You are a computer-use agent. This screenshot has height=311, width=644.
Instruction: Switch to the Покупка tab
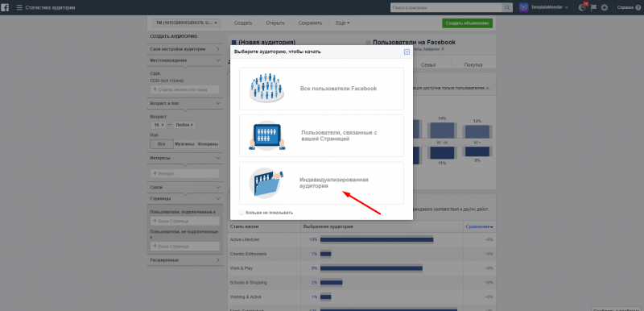pos(473,65)
